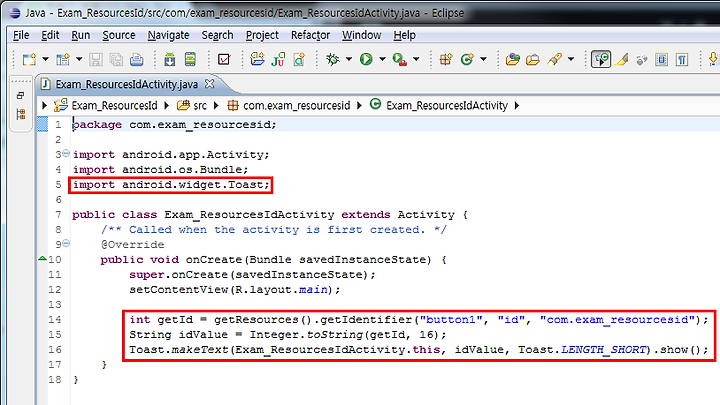Screen dimensions: 720x405
Task: Click the New file wizard icon
Action: 29,59
